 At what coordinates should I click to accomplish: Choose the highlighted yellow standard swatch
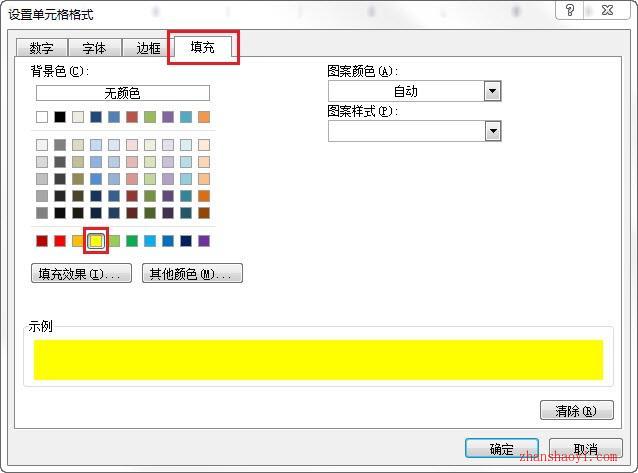click(96, 241)
